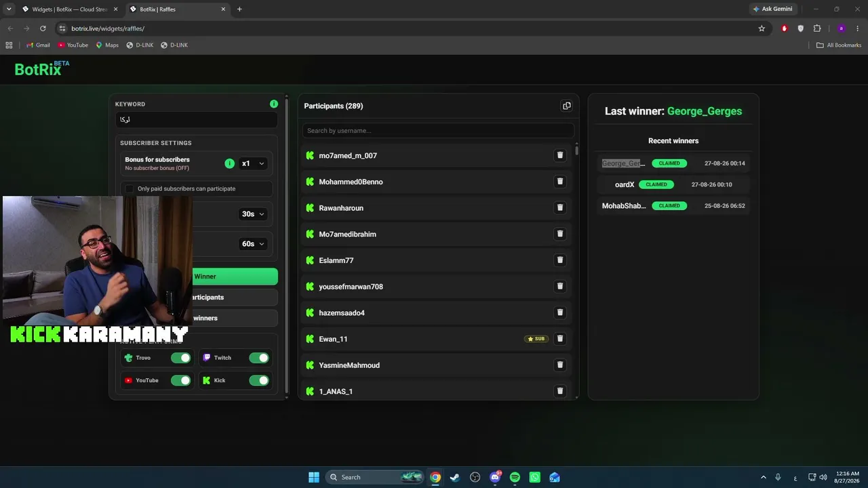Viewport: 868px width, 488px height.
Task: Open the x1 subscriber bonus dropdown
Action: pyautogui.click(x=253, y=163)
